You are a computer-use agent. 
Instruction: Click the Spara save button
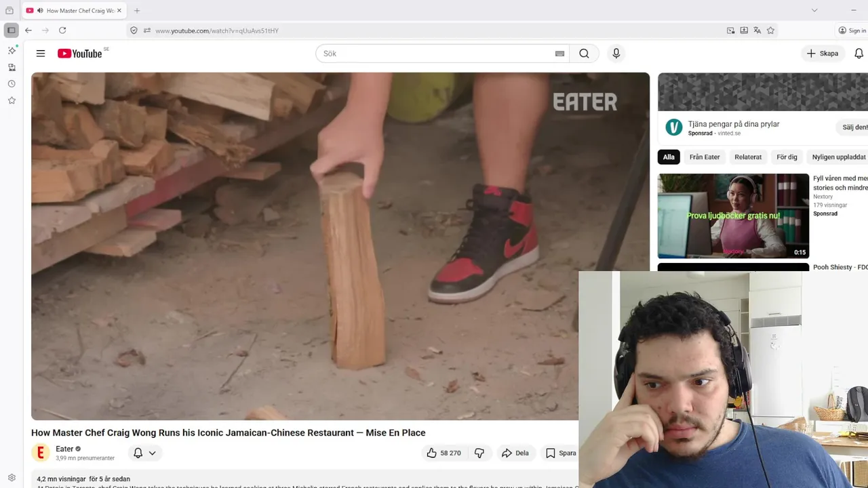point(560,453)
